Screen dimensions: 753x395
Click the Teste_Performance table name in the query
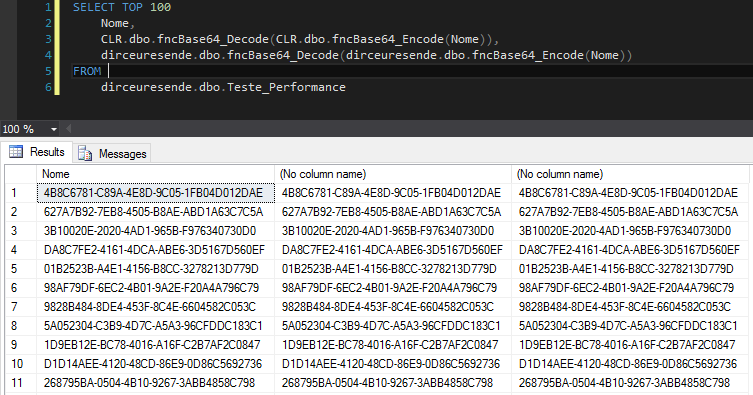pyautogui.click(x=286, y=87)
